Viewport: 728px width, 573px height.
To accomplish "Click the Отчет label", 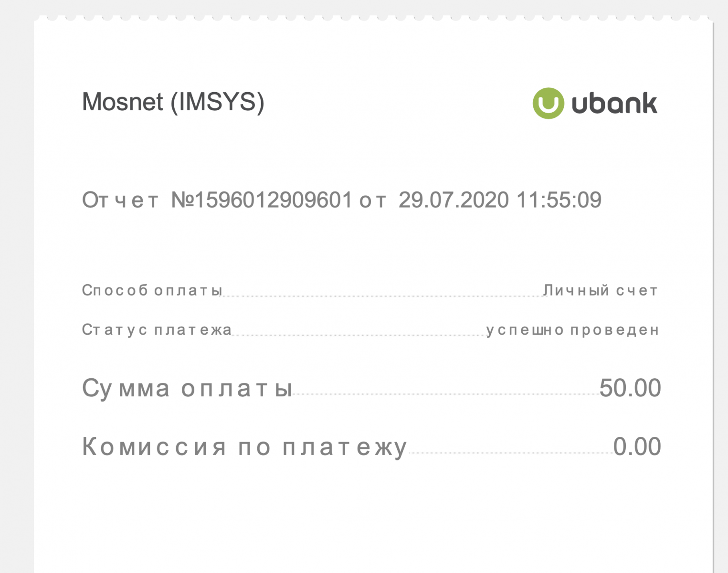I will point(120,200).
